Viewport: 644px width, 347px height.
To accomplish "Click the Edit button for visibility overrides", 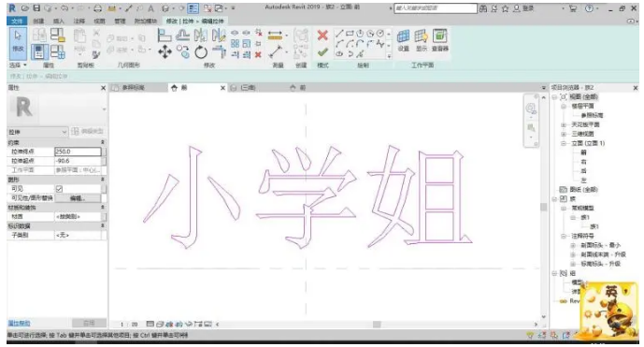I will click(x=78, y=198).
